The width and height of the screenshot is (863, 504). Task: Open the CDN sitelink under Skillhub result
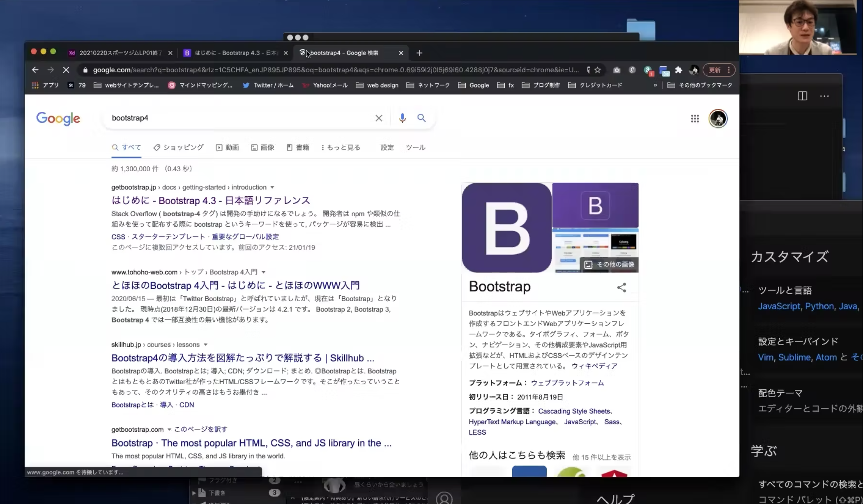[x=186, y=405]
